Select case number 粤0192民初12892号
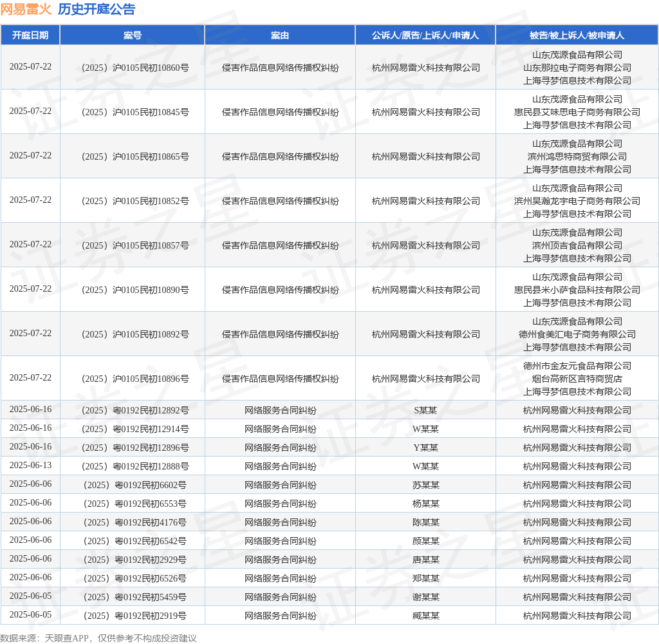Viewport: 659px width, 644px height. [135, 410]
